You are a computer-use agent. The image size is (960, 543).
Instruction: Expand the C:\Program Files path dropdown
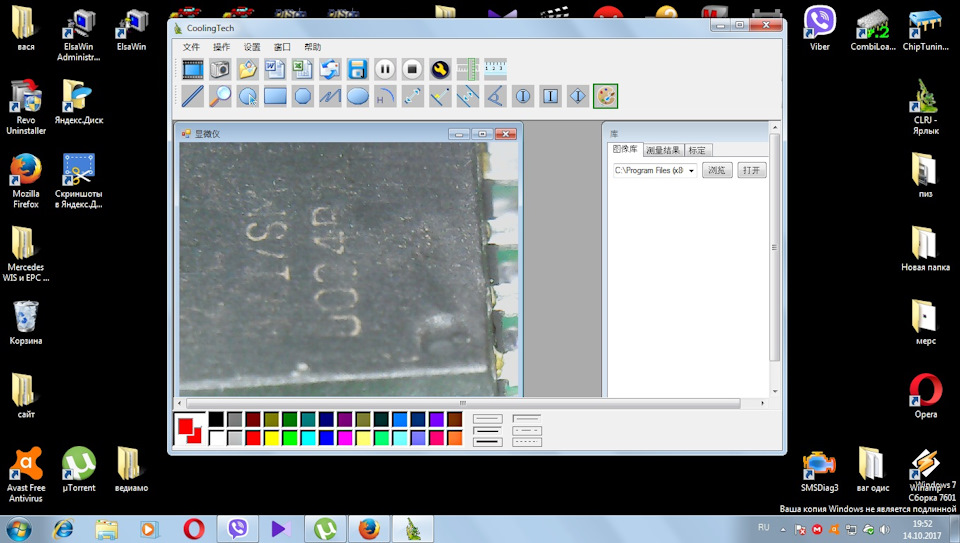(x=691, y=171)
